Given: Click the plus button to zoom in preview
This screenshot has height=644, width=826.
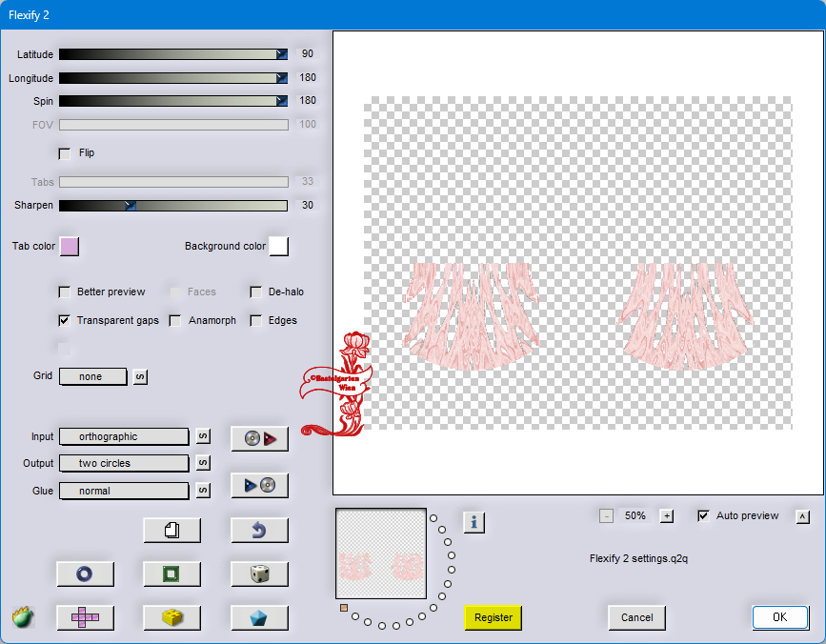Looking at the screenshot, I should (x=667, y=515).
